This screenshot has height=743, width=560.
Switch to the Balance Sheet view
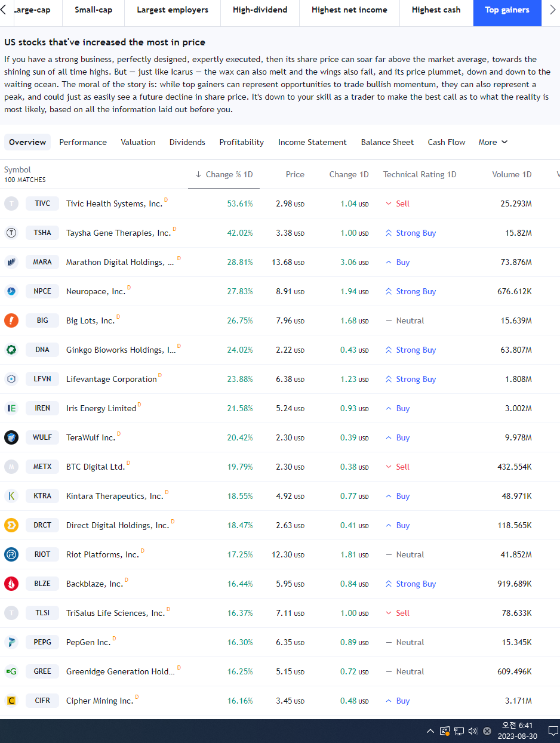coord(387,142)
